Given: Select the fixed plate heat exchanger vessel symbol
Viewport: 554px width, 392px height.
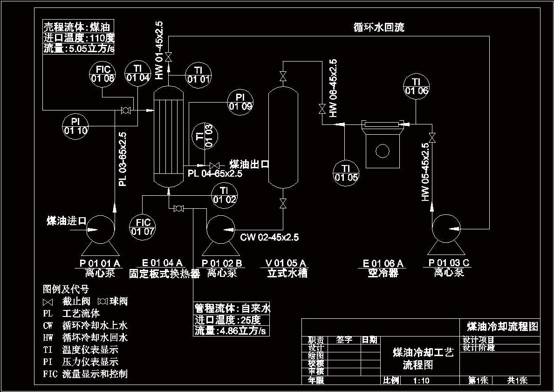Looking at the screenshot, I should pyautogui.click(x=169, y=137).
